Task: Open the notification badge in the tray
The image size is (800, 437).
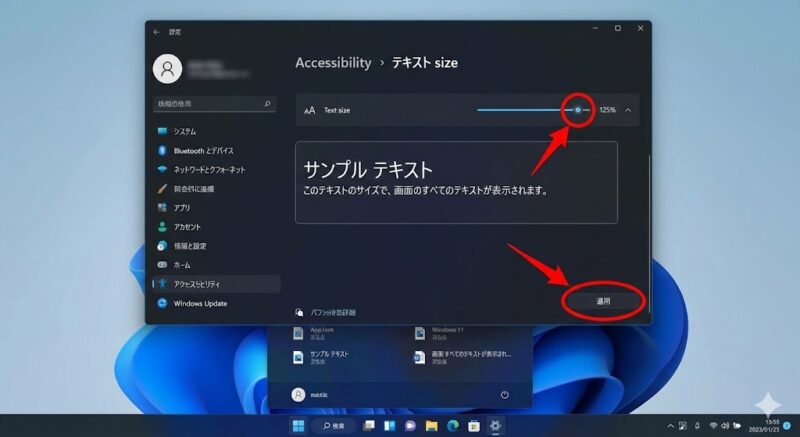Action: click(x=787, y=426)
